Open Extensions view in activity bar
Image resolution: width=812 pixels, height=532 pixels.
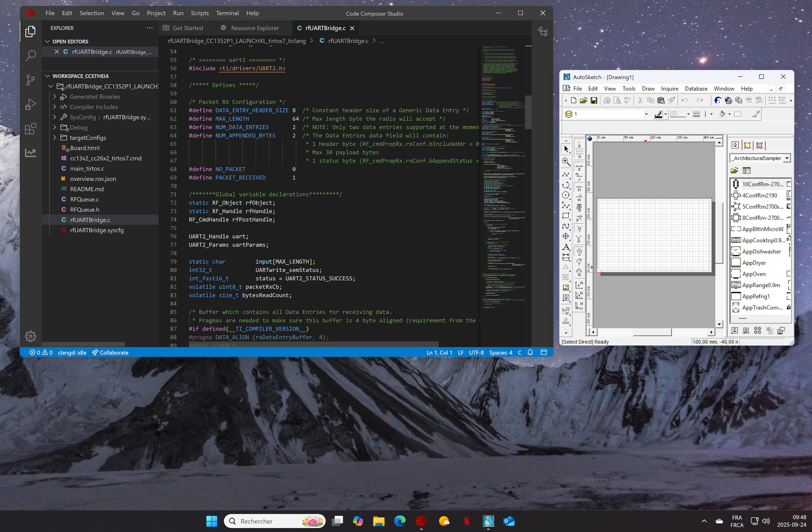[30, 129]
